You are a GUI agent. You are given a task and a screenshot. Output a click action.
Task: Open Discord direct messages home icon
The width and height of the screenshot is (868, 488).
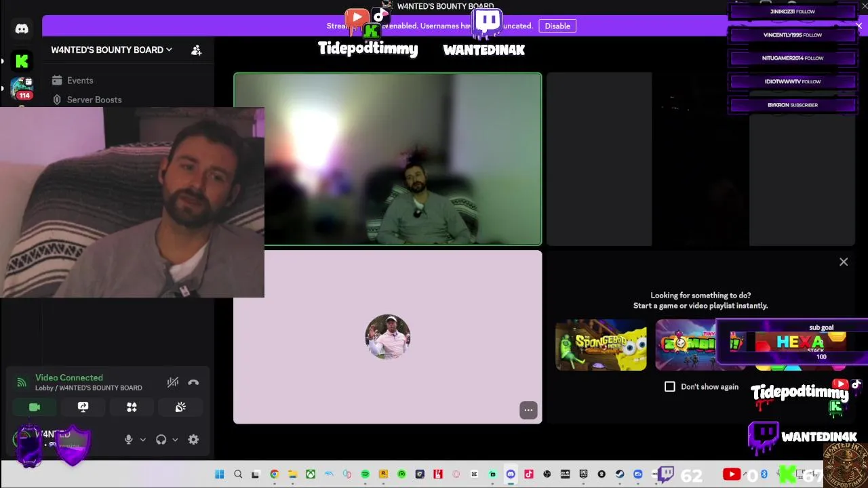tap(22, 29)
